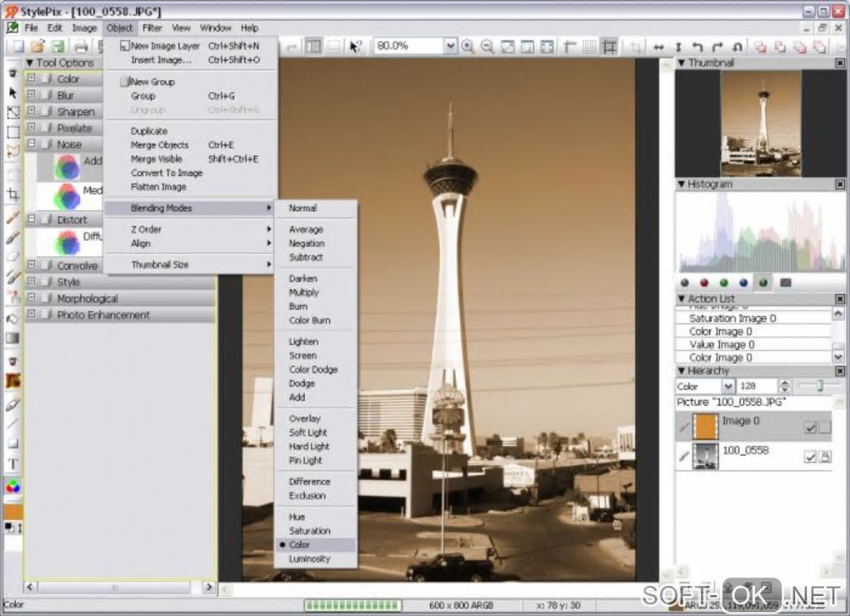Select the Crop tool in left toolbar
The width and height of the screenshot is (850, 616).
[12, 194]
